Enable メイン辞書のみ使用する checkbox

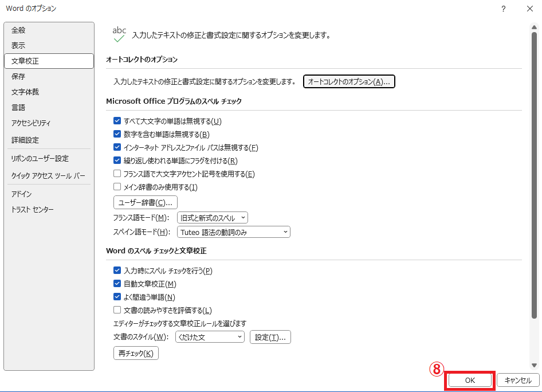(x=117, y=187)
